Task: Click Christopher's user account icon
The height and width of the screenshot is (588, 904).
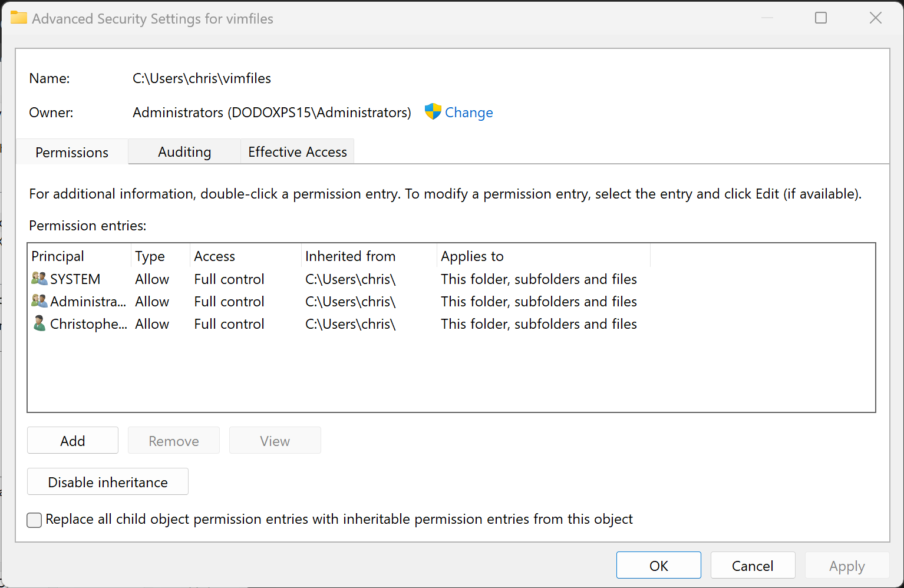Action: pos(39,323)
